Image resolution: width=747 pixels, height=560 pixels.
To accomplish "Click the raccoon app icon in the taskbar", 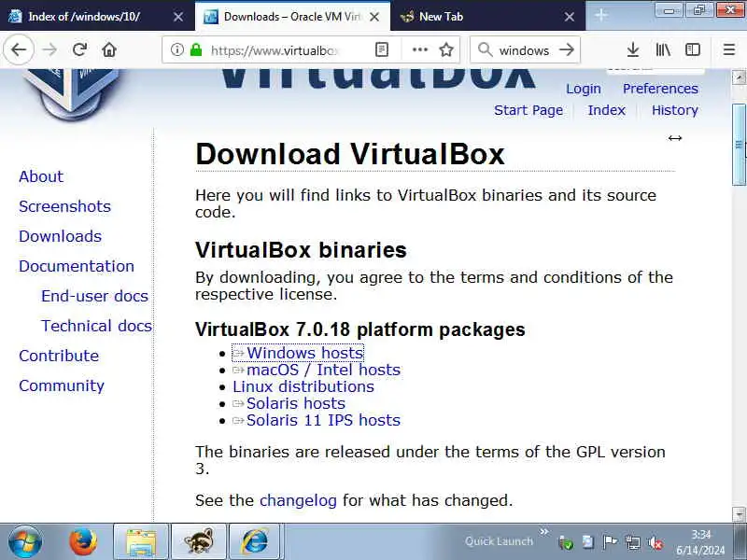I will coord(198,541).
